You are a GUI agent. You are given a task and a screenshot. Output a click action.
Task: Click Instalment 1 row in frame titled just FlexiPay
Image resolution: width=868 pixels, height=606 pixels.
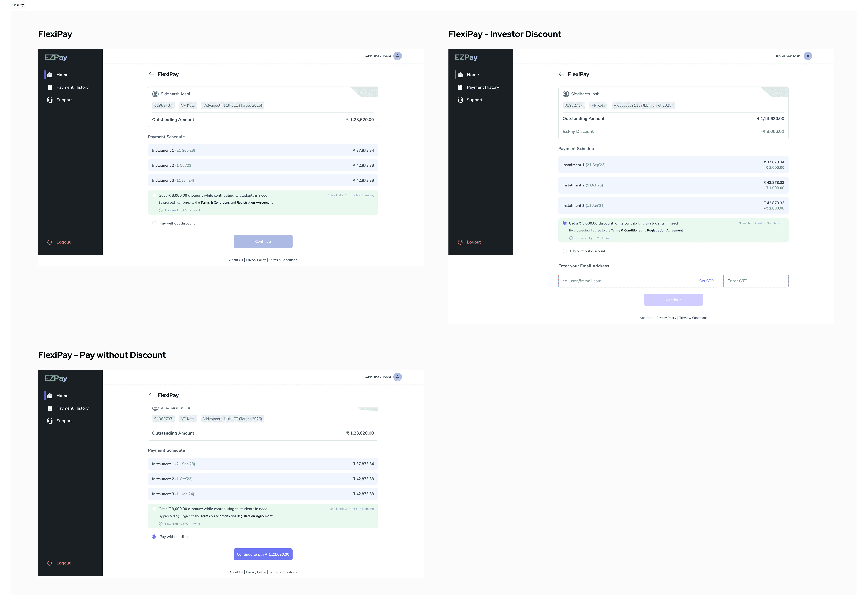tap(263, 150)
